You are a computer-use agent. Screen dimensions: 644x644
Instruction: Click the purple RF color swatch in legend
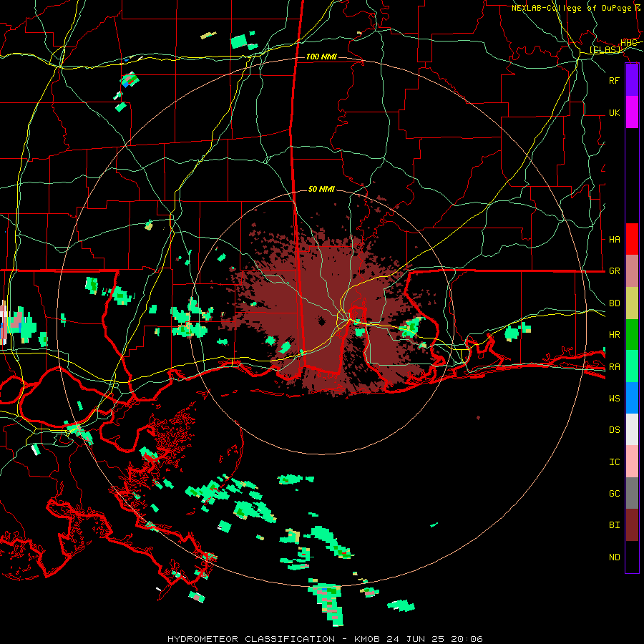pos(632,80)
